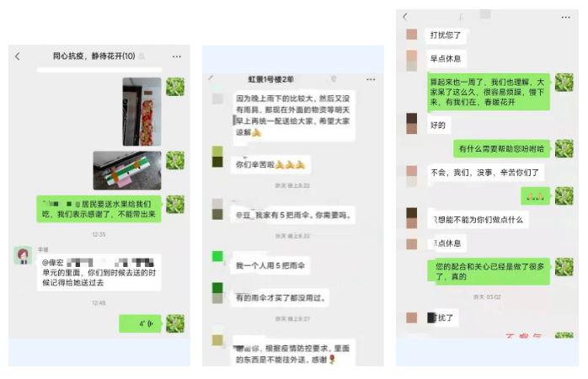The width and height of the screenshot is (588, 379).
Task: Tap the 同心抗疫，静待花开(10) chat title
Action: pos(94,56)
